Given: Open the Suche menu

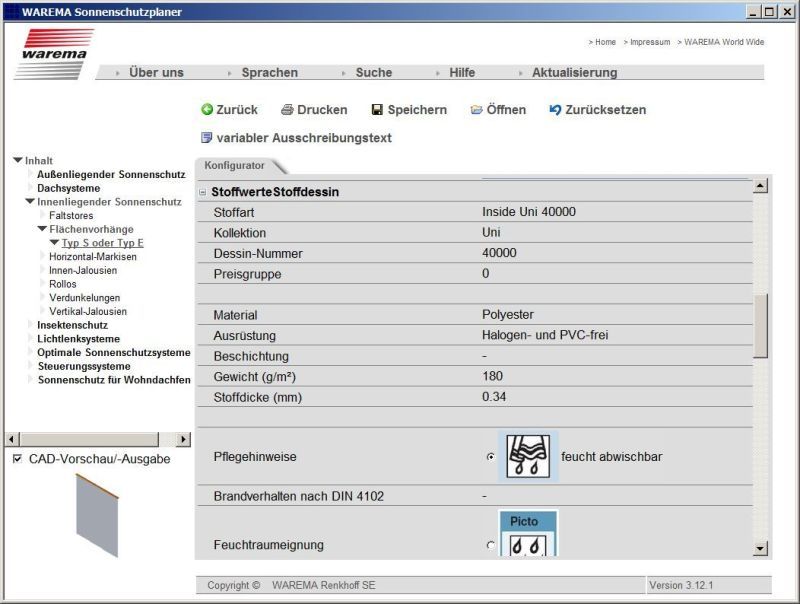Looking at the screenshot, I should pos(374,72).
